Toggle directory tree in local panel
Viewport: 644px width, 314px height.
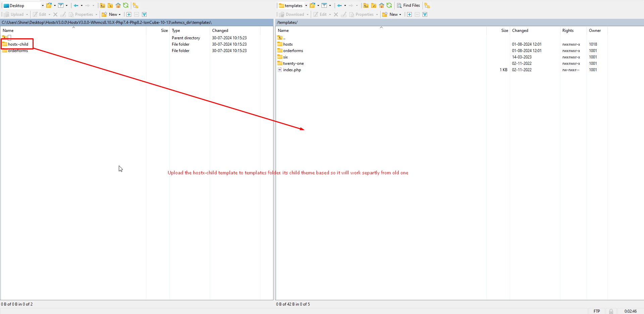coord(136,5)
